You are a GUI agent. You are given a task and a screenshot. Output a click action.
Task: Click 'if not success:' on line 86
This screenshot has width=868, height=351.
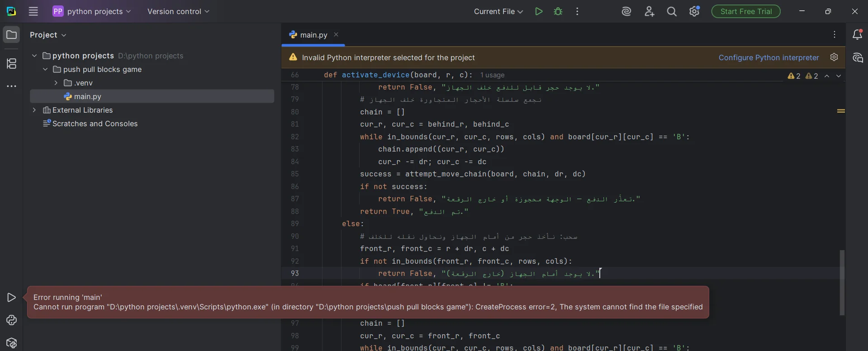pos(394,186)
